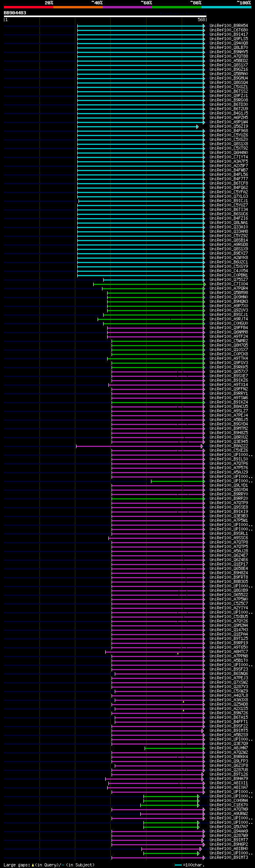Select the label UniRef100_C0H9N4
255x868 pixels.
pos(229,801)
